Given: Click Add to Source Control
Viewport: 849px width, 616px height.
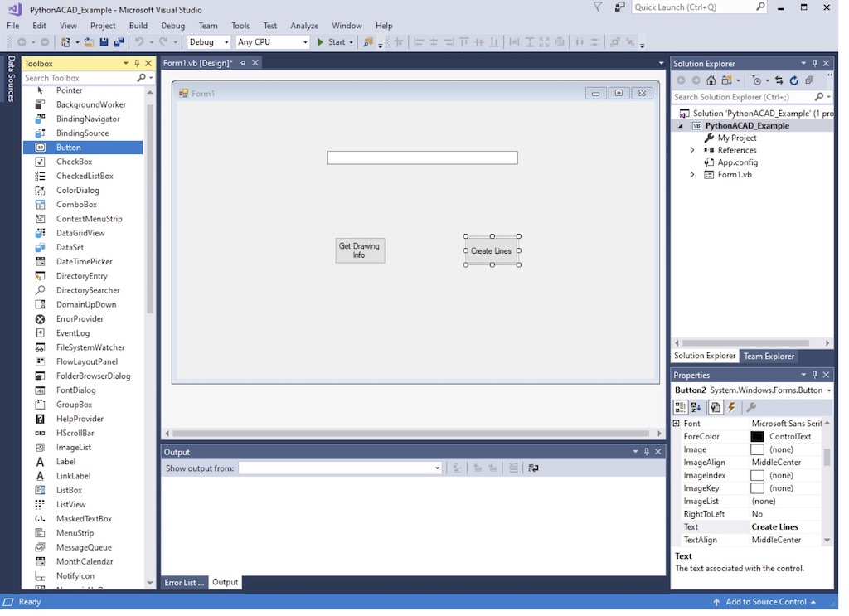Looking at the screenshot, I should coord(764,602).
